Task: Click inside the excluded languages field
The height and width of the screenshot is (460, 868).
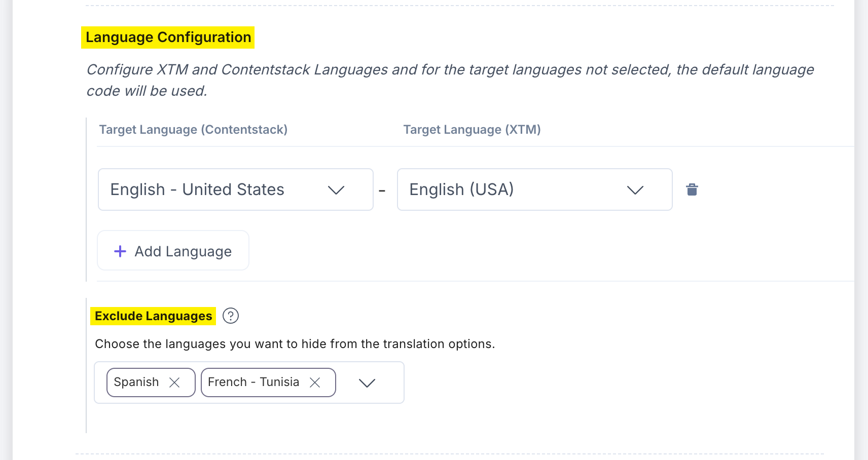Action: point(248,382)
